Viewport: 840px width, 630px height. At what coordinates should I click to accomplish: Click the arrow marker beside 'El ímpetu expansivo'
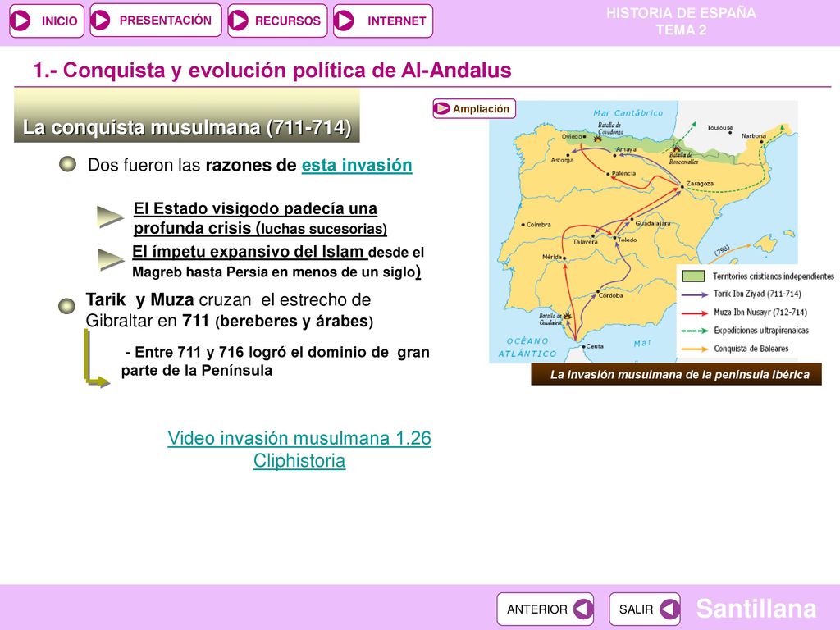pyautogui.click(x=112, y=260)
